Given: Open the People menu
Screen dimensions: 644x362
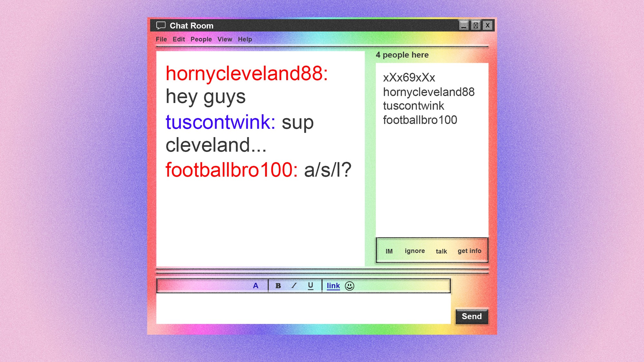Looking at the screenshot, I should pyautogui.click(x=201, y=39).
